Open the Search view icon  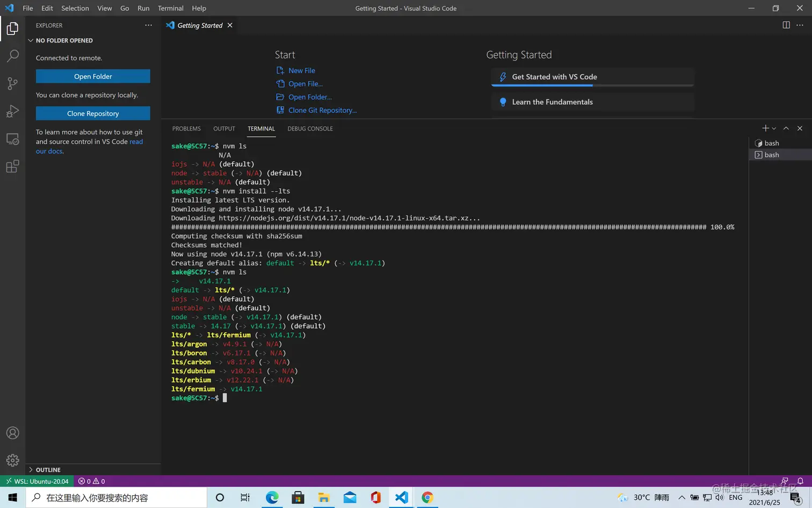(x=12, y=56)
